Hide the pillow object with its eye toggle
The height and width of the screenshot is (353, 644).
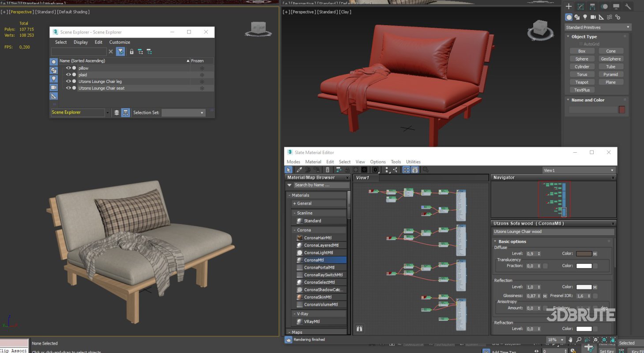(68, 68)
